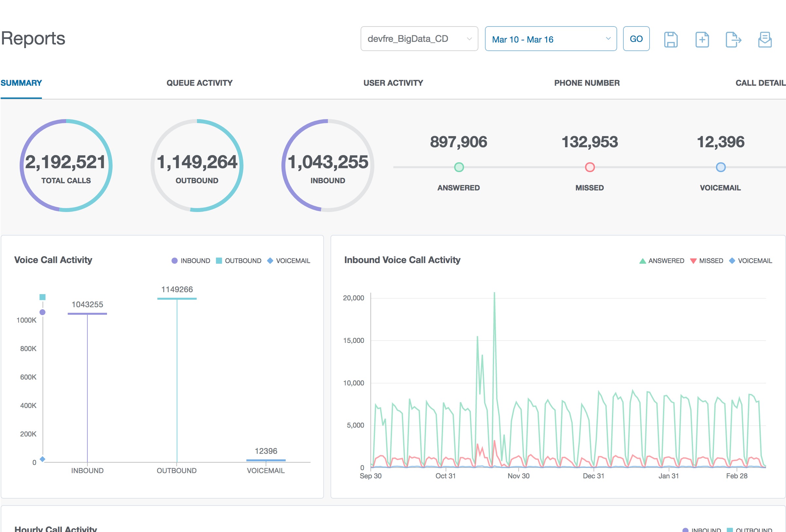Click the Hourly Call Activity section title
The height and width of the screenshot is (532, 786).
[x=56, y=529]
